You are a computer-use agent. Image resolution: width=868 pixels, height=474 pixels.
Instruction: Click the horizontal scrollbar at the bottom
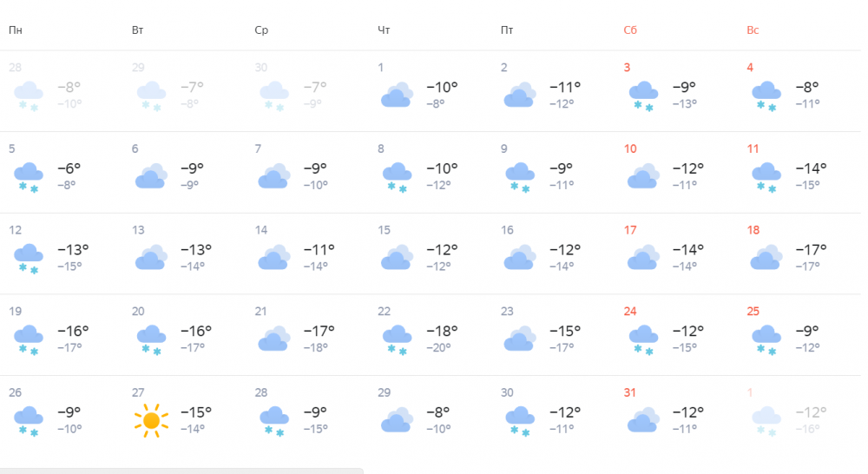click(x=181, y=471)
